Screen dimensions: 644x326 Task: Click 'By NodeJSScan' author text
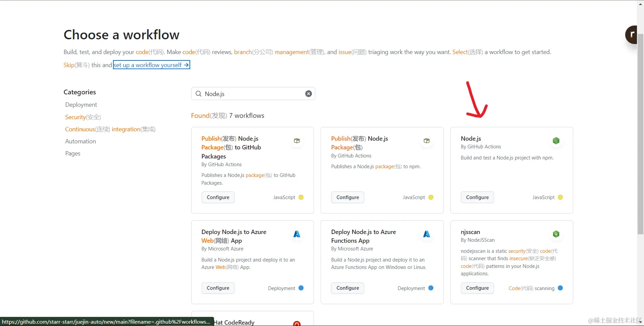tap(478, 240)
